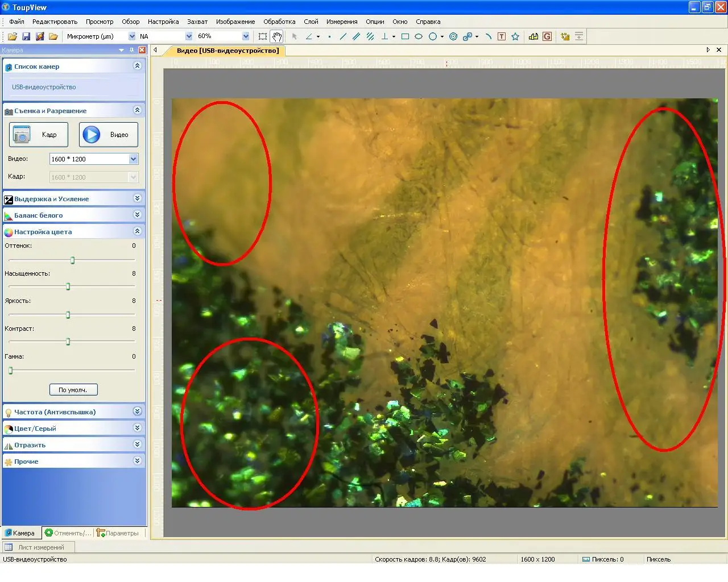Select the triple parallel lines tool
Screen dimensions: 728x582
[370, 36]
